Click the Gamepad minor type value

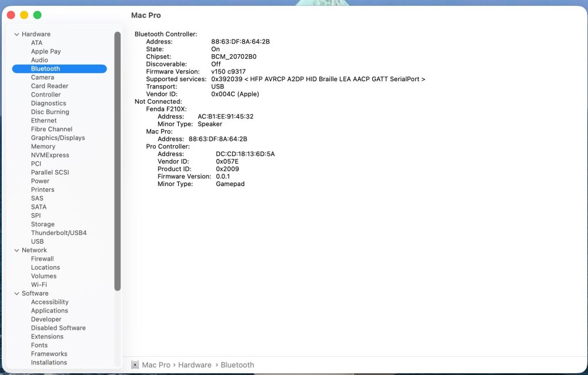[x=230, y=184]
